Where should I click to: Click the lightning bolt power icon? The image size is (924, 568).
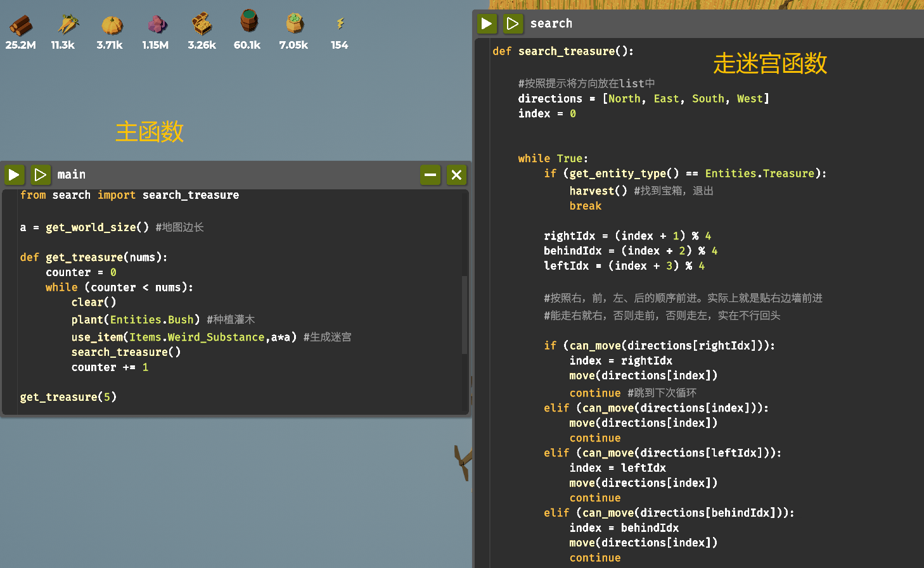(340, 24)
